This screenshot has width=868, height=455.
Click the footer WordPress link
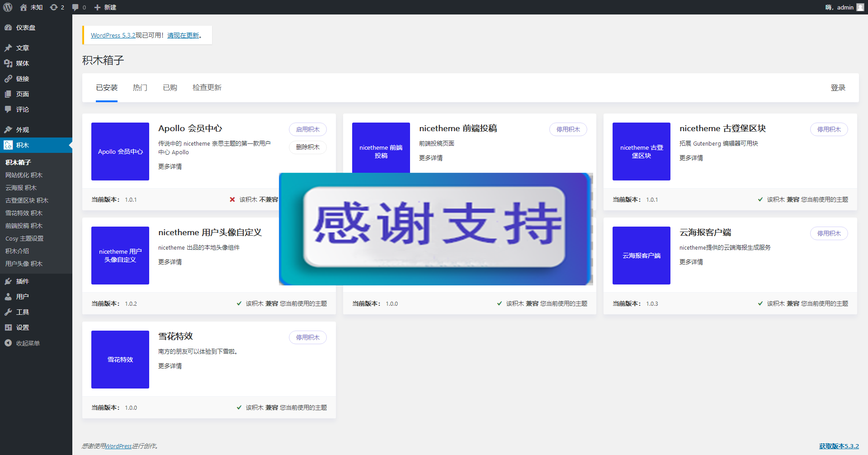[118, 446]
